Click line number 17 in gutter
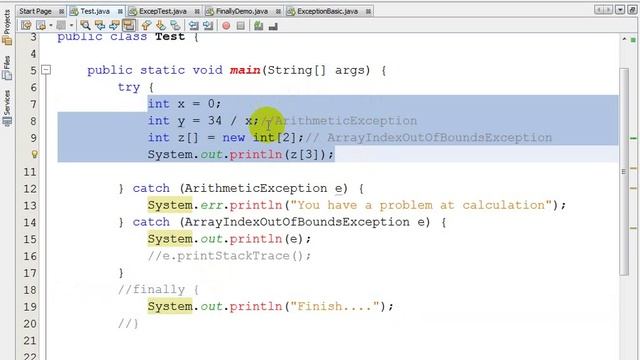Viewport: 640px width, 360px height. (x=30, y=273)
